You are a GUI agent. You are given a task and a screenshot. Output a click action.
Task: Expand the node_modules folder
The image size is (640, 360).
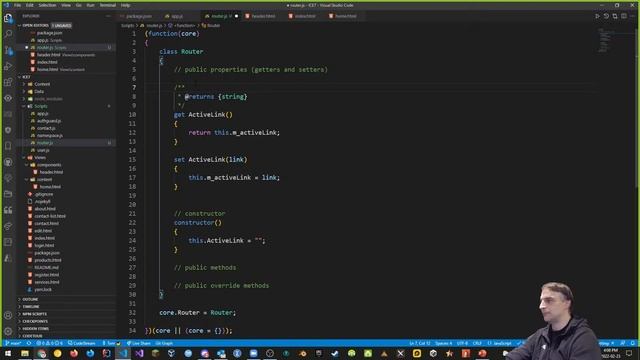point(48,99)
